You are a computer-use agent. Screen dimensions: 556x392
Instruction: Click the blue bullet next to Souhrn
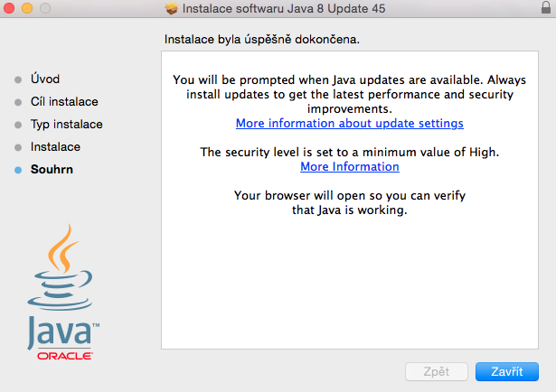[18, 171]
